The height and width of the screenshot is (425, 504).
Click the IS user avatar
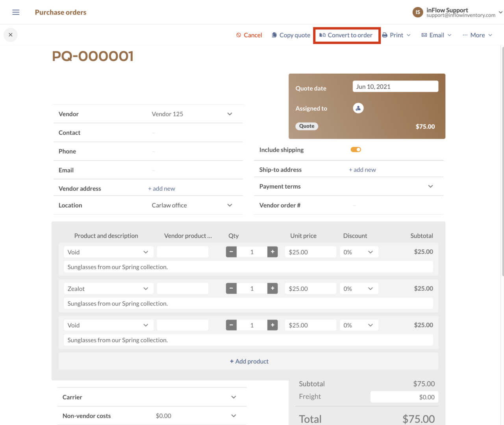click(x=418, y=12)
